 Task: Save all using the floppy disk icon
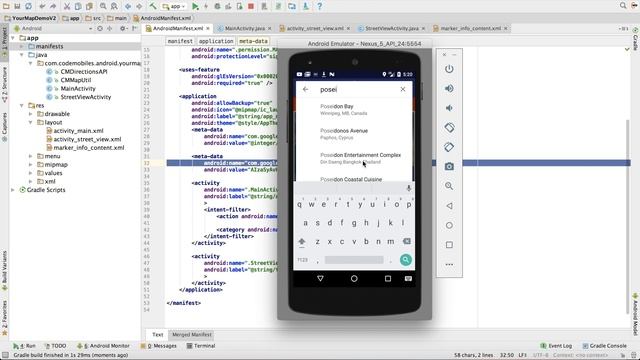coord(18,6)
